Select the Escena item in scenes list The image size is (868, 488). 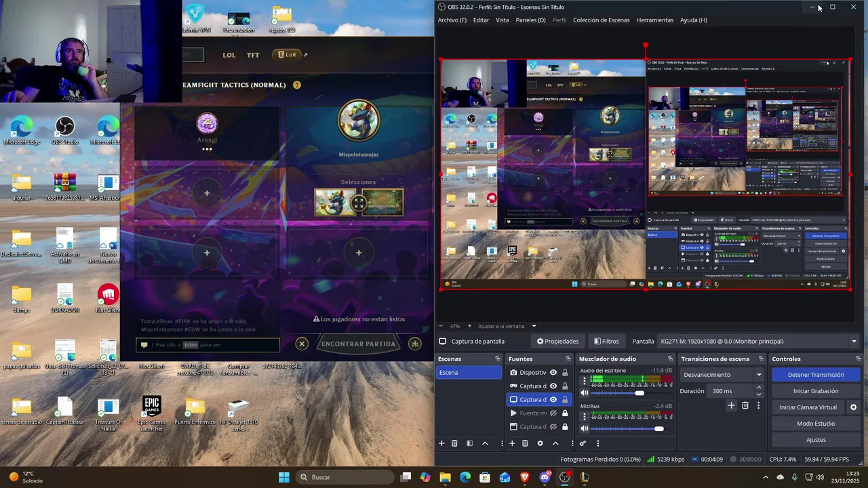[469, 373]
